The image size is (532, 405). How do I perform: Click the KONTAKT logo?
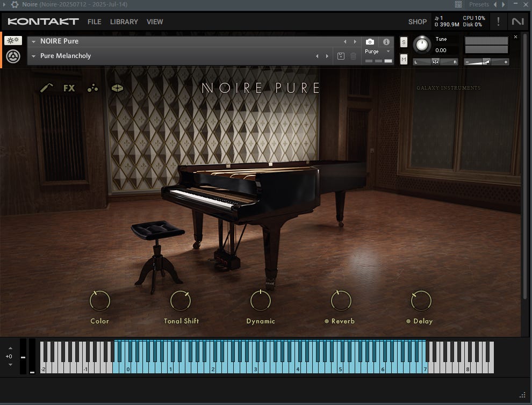(x=43, y=21)
